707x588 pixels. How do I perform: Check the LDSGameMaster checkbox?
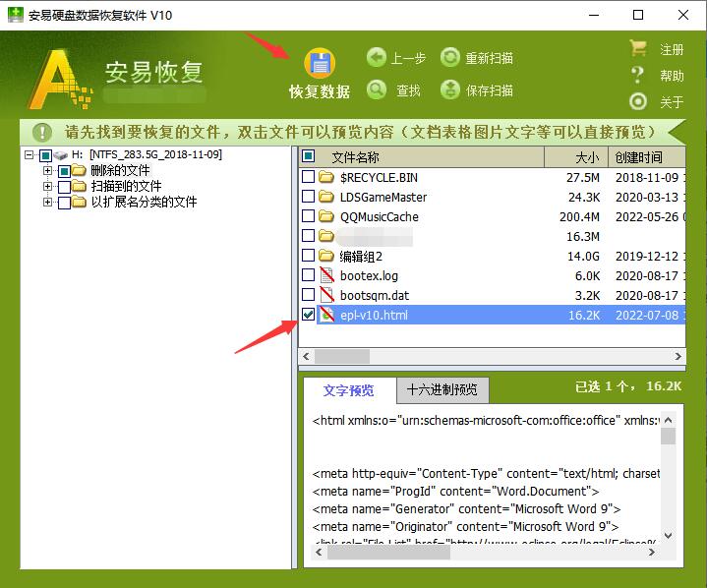[308, 196]
